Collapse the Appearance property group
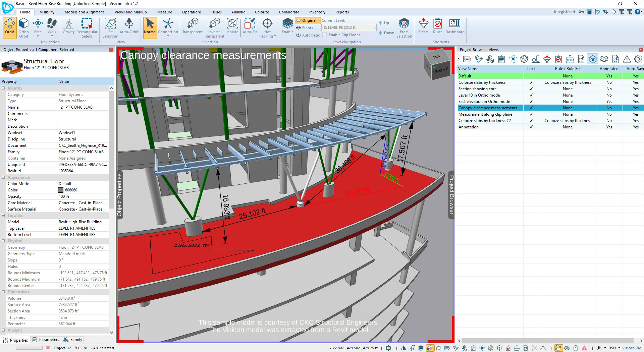644x352 pixels. pos(3,177)
